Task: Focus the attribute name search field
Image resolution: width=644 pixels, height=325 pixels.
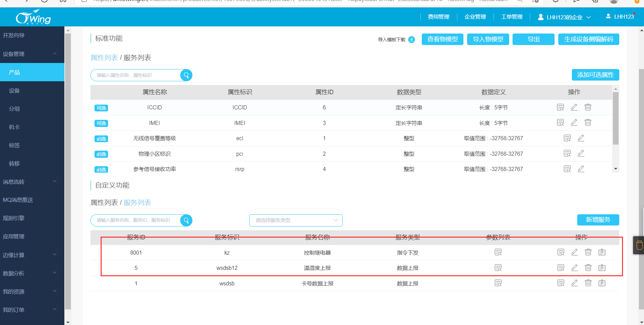Action: [136, 75]
